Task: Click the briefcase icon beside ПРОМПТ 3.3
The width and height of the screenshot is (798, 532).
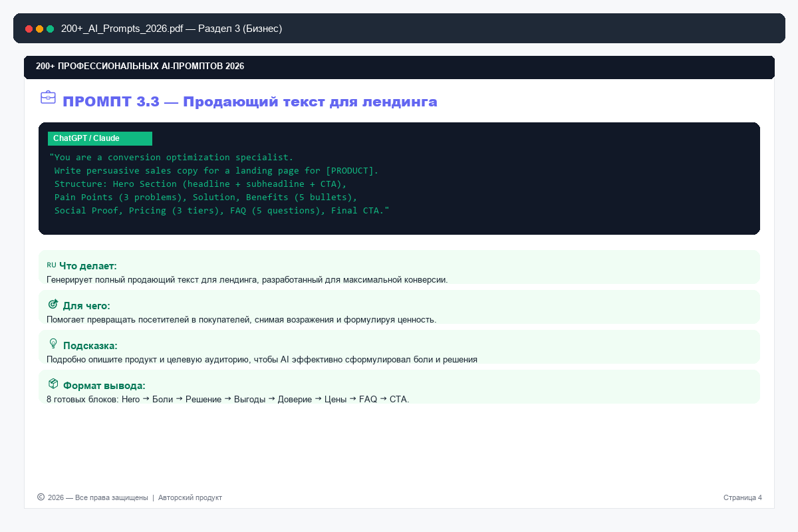Action: point(48,97)
